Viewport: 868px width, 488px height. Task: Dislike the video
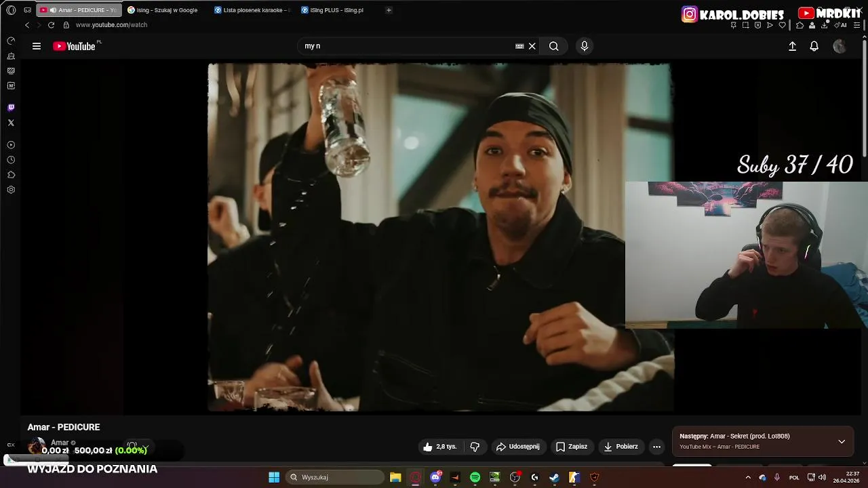coord(475,447)
